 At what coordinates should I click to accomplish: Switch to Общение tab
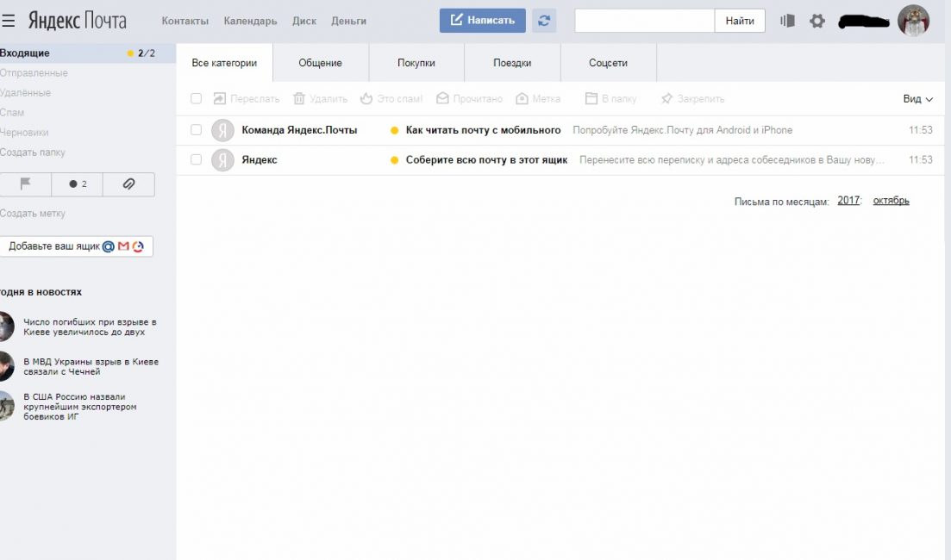click(320, 62)
